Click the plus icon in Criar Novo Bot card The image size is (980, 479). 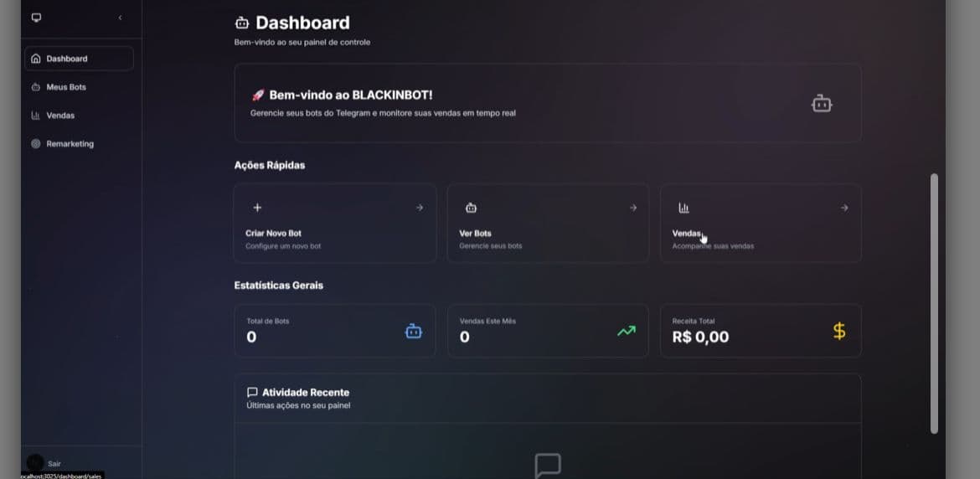point(257,208)
